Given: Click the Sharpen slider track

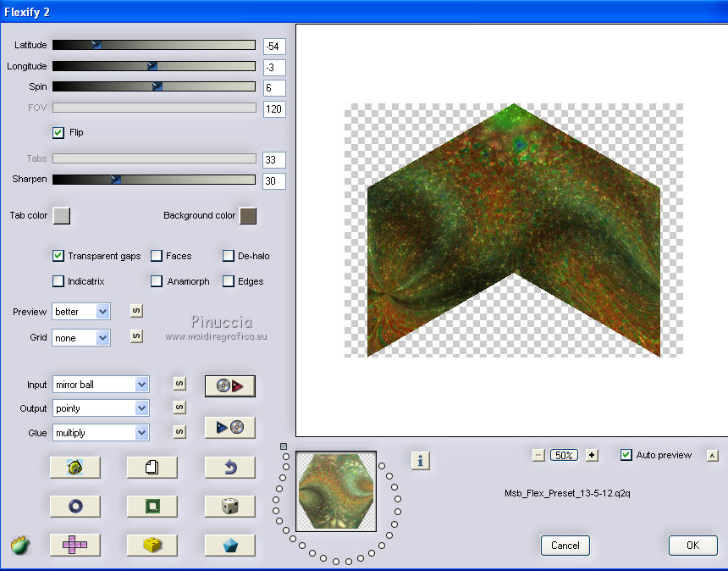Looking at the screenshot, I should pos(154,180).
